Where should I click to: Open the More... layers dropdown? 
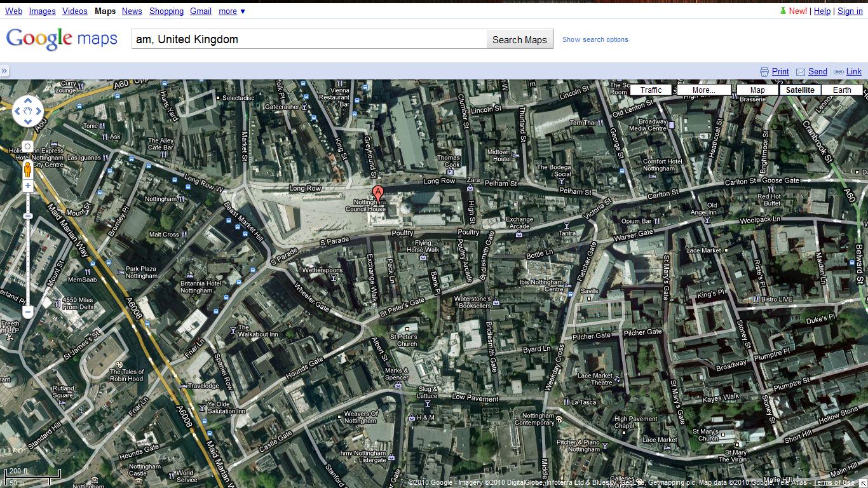(703, 90)
